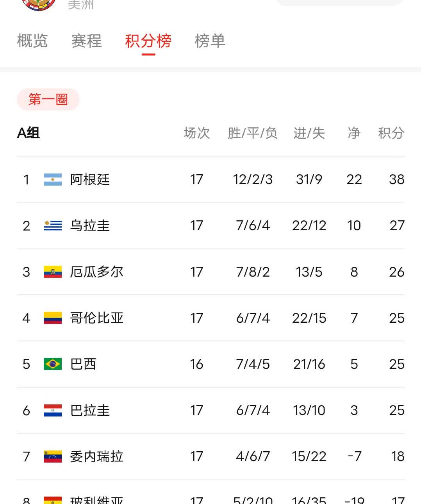421x504 pixels.
Task: Select the 厄瓜多尔 team name
Action: click(x=96, y=272)
